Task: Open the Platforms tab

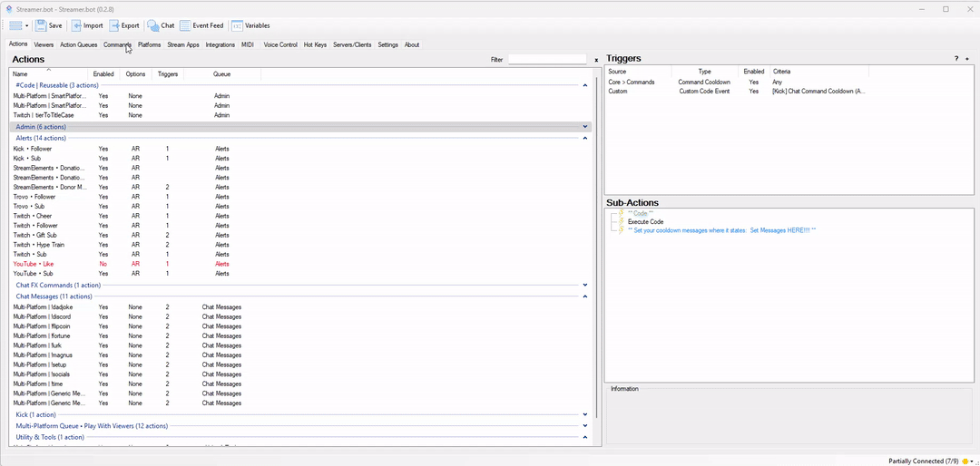Action: tap(150, 45)
